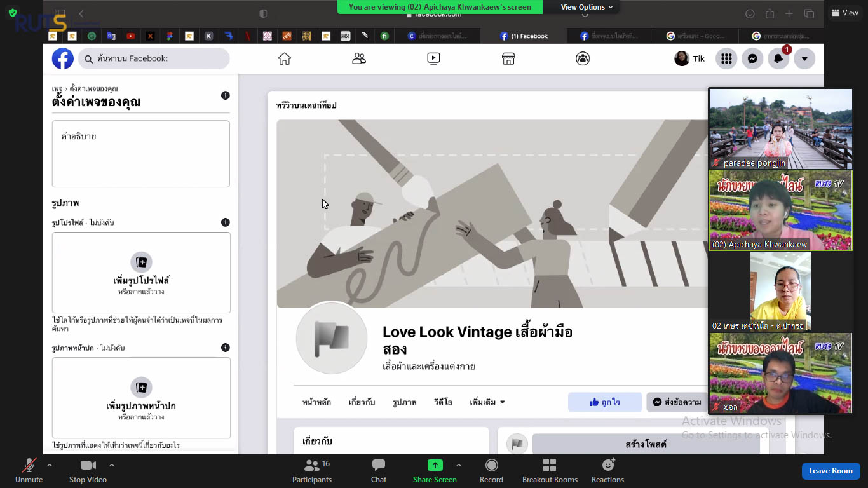Click the browser downloads icon
Screen dimensions: 868x488
click(750, 14)
